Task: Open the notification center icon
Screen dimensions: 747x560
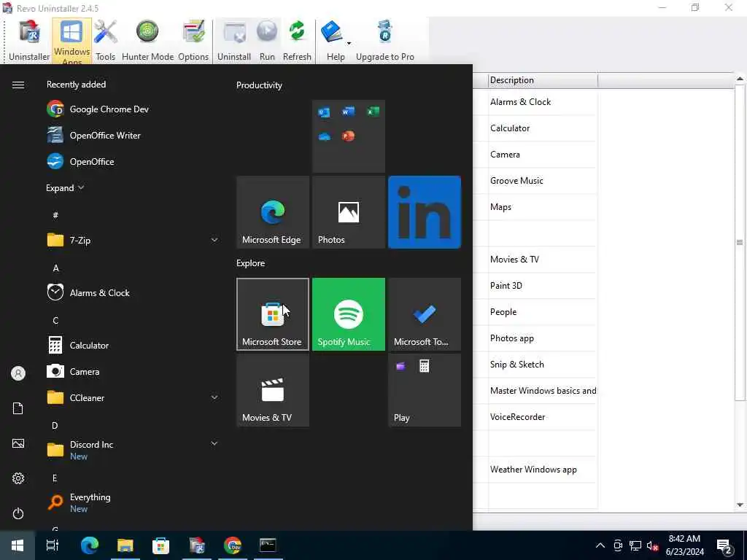Action: (724, 546)
